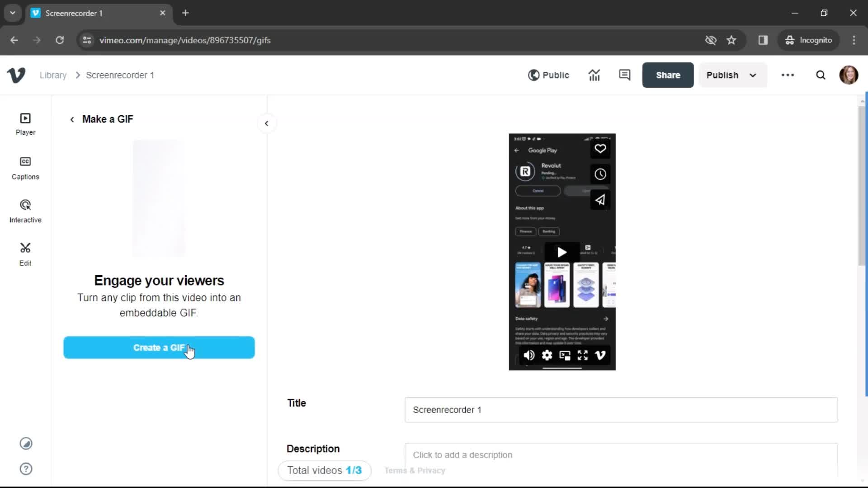This screenshot has width=868, height=488.
Task: Open the Edit panel
Action: coord(25,253)
